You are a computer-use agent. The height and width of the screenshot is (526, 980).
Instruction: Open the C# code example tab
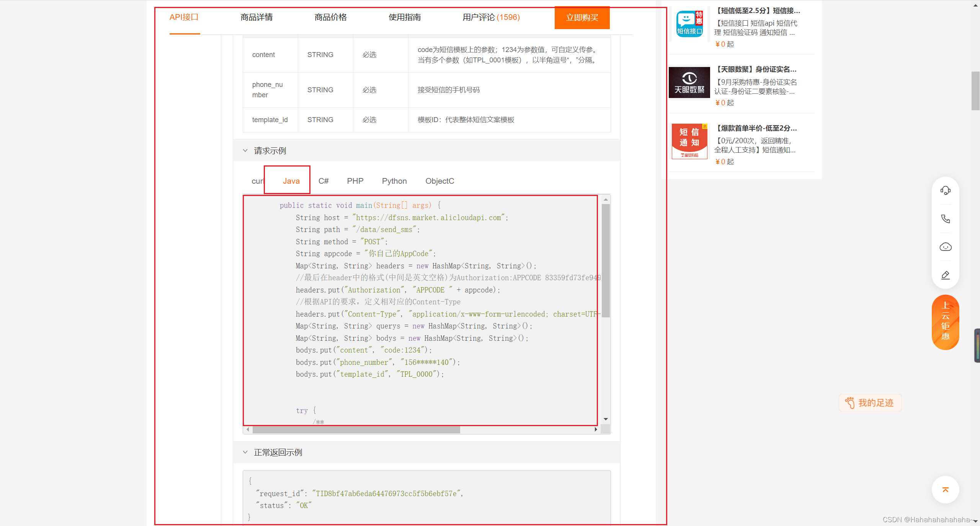click(x=323, y=181)
